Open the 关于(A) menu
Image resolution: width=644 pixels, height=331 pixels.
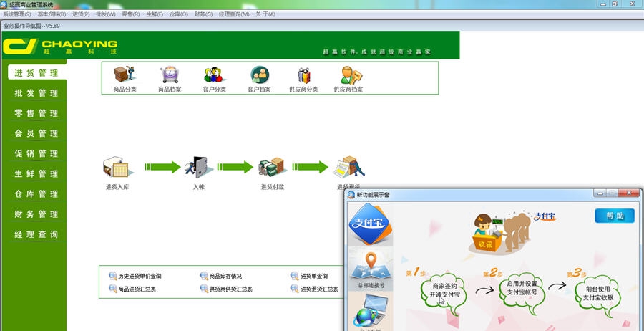pos(265,14)
